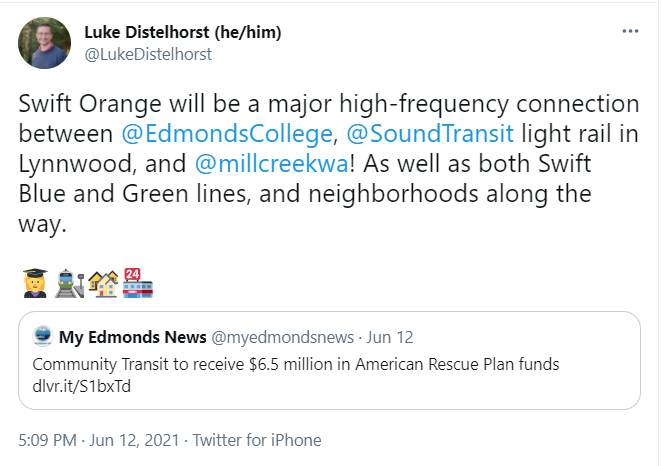Click the 5:09 PM · Jun 12, 2021 timestamp
The image size is (661, 466).
click(99, 440)
